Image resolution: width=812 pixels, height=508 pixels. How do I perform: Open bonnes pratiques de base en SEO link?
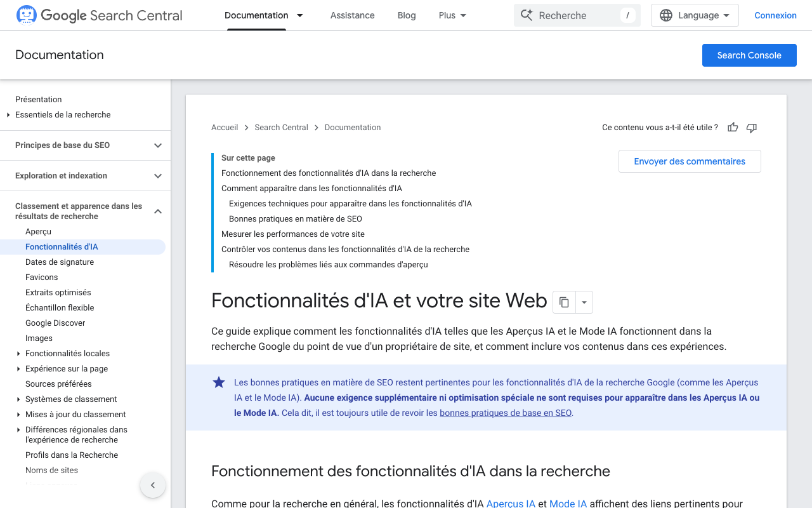pyautogui.click(x=506, y=413)
